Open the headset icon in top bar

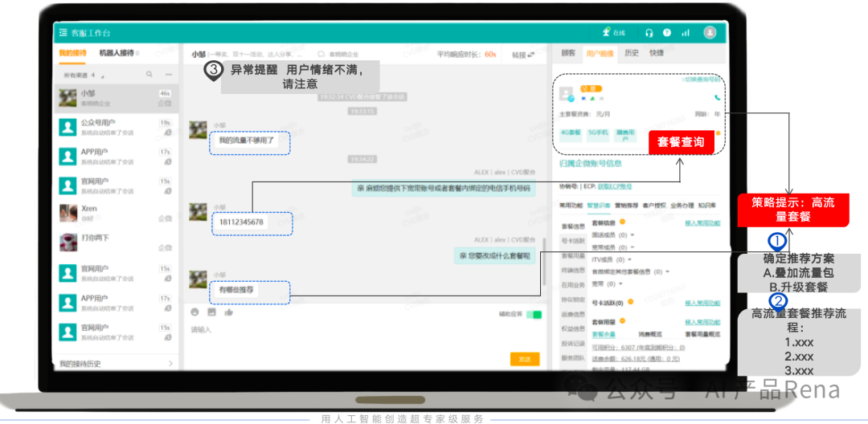pos(649,33)
